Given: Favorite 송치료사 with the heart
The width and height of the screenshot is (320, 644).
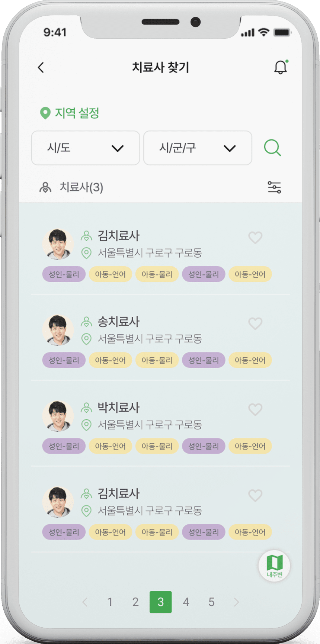Looking at the screenshot, I should (255, 323).
